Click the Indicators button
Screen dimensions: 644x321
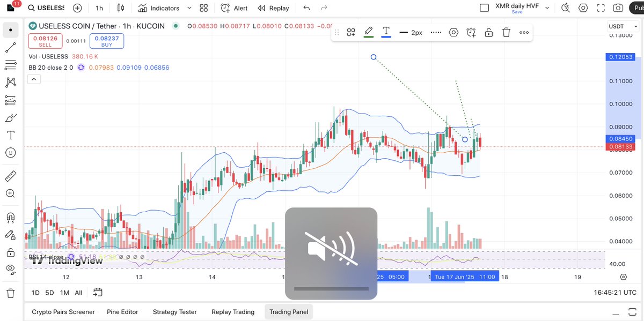[158, 8]
